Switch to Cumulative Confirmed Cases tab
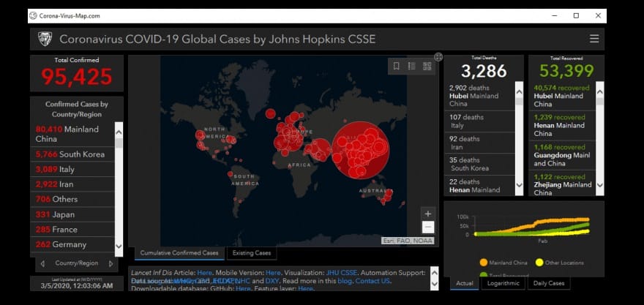The image size is (644, 305). (x=179, y=253)
